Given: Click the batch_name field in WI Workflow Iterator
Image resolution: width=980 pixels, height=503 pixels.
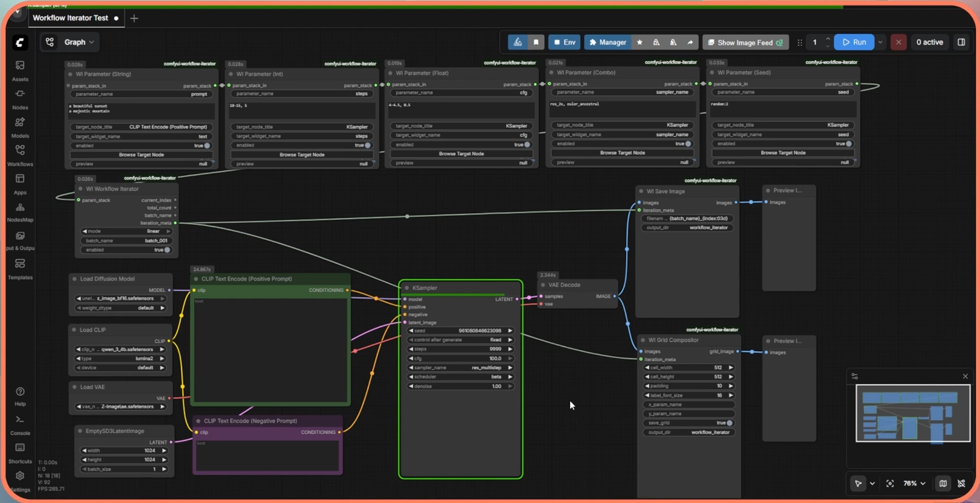Looking at the screenshot, I should pyautogui.click(x=127, y=241).
